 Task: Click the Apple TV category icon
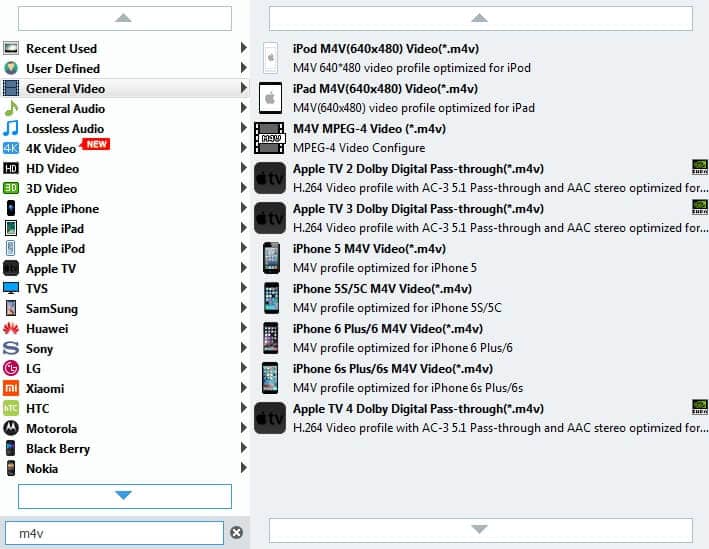pos(11,268)
